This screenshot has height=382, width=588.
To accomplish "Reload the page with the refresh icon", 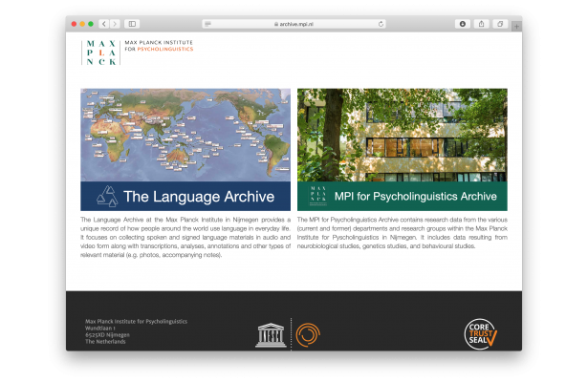I will (381, 24).
